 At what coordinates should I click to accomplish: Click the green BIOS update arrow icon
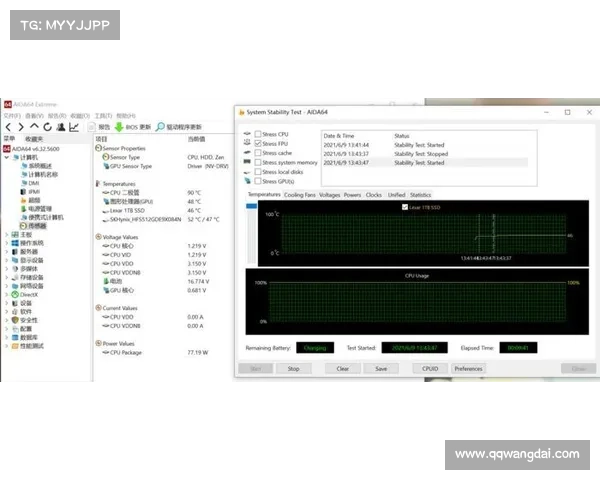pos(119,127)
